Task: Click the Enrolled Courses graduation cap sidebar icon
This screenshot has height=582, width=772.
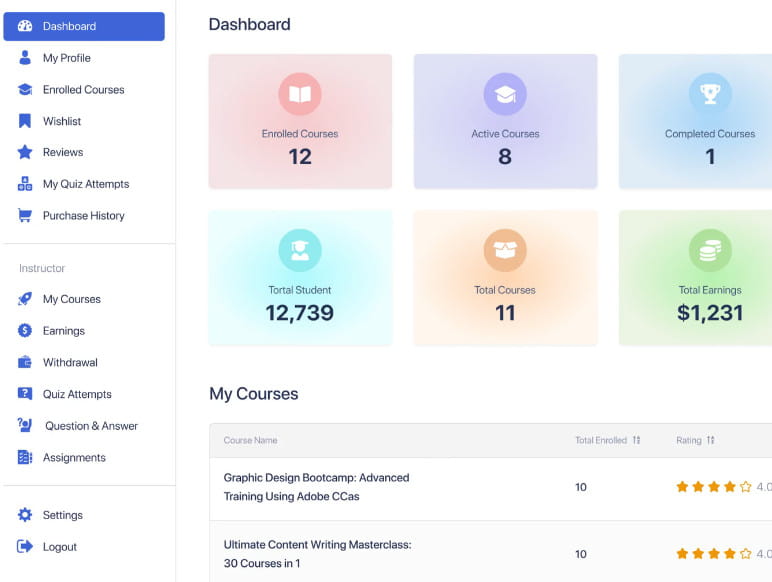Action: point(25,90)
